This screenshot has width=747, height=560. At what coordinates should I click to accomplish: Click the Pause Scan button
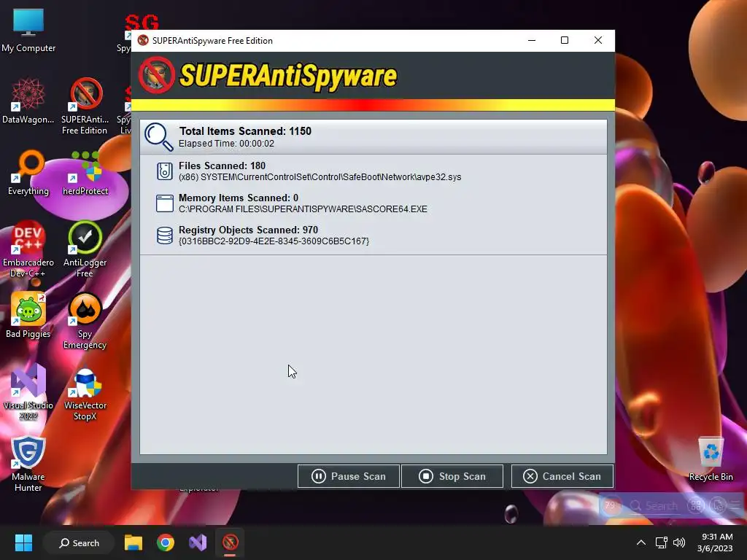[348, 476]
